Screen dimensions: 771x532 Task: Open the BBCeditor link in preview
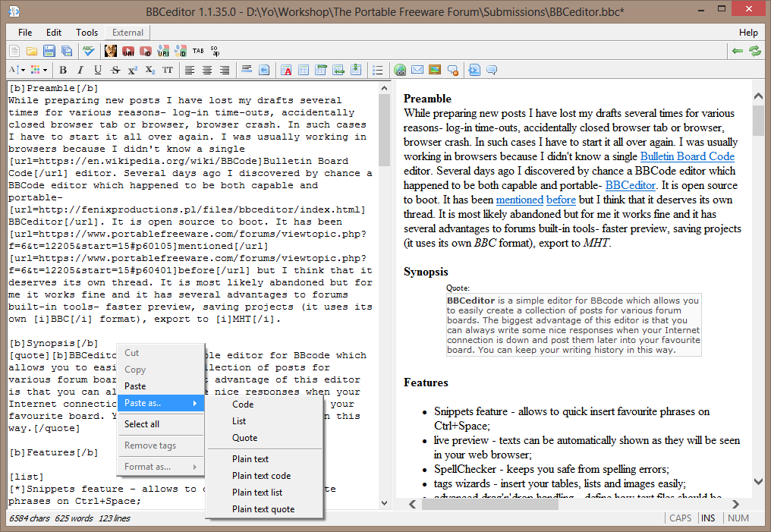(631, 185)
